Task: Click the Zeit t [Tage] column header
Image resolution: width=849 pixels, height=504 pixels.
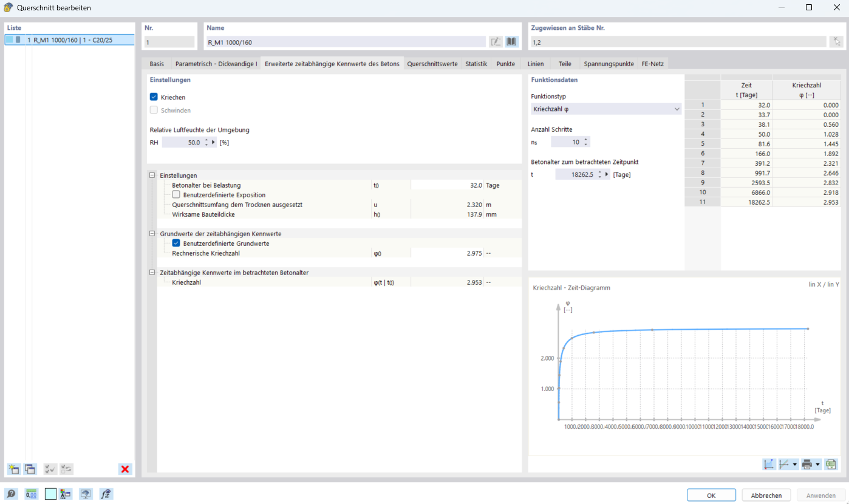Action: click(746, 90)
